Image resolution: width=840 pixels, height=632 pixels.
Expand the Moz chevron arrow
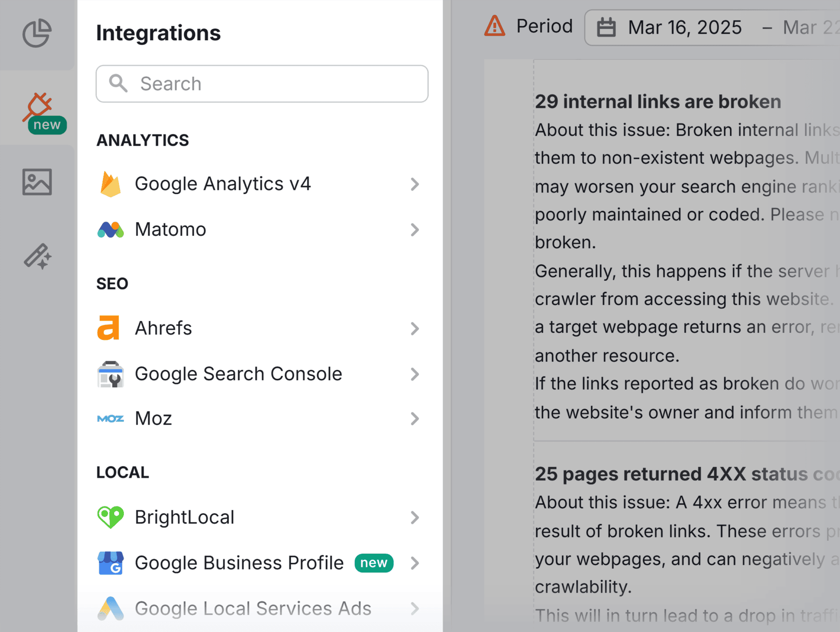(415, 419)
